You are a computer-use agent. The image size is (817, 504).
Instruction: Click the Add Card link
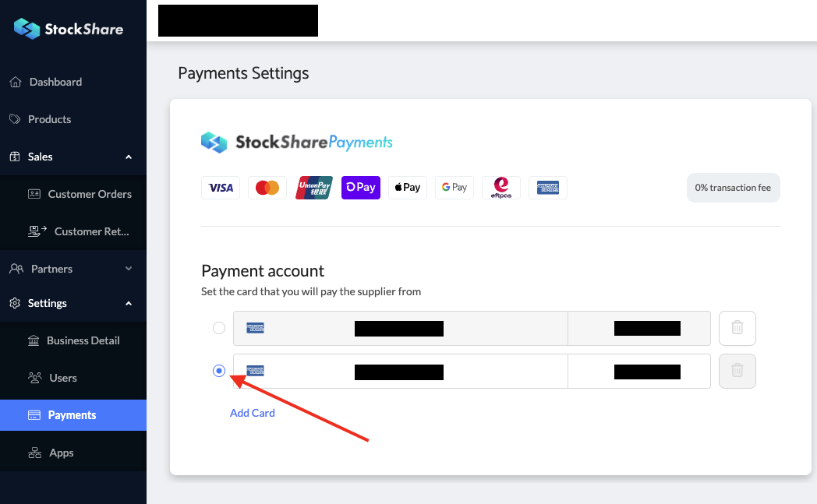point(253,413)
